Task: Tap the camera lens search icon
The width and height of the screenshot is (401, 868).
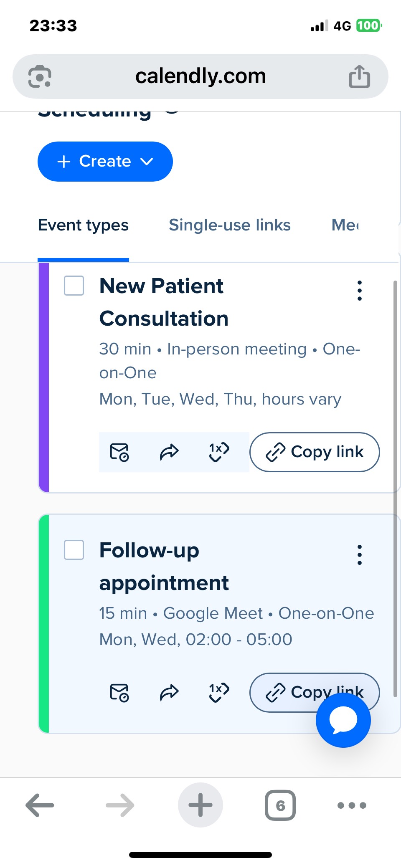Action: (x=40, y=76)
